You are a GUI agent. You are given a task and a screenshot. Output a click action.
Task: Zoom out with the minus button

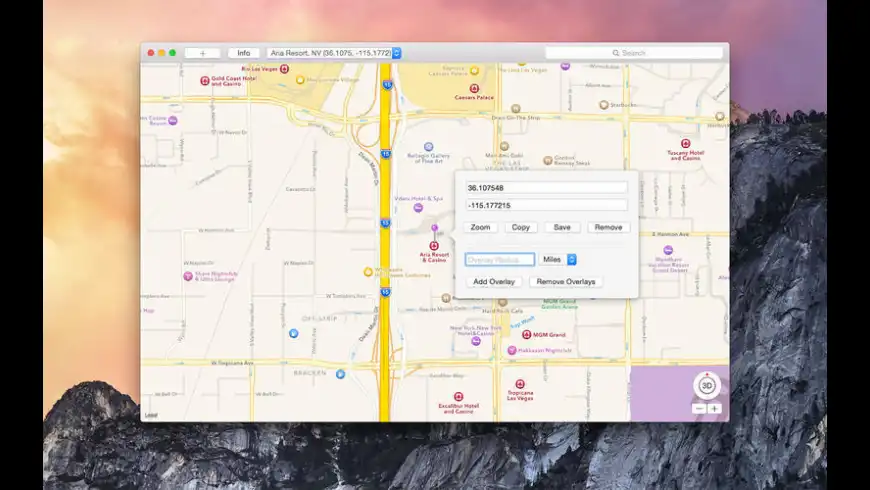[699, 409]
